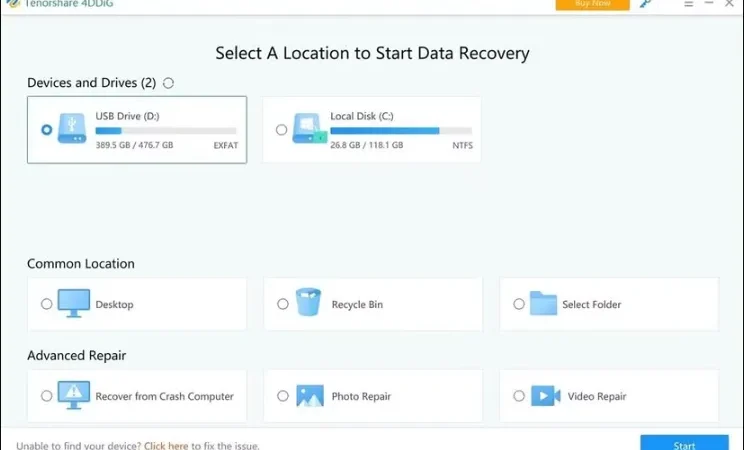Viewport: 744px width, 450px height.
Task: Click the Select Folder icon
Action: pyautogui.click(x=543, y=303)
